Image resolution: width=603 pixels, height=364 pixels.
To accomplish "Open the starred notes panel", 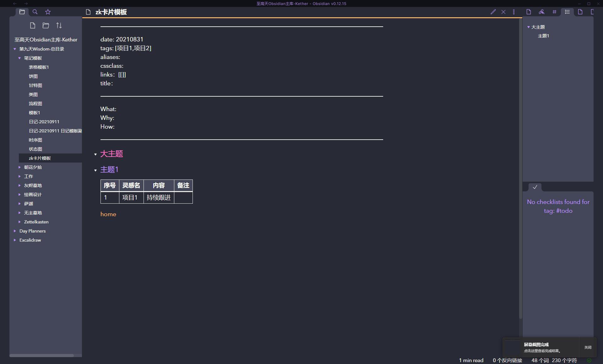I will tap(48, 12).
